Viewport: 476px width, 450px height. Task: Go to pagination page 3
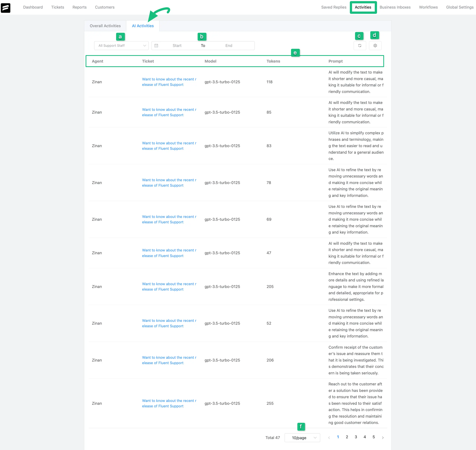click(x=356, y=437)
